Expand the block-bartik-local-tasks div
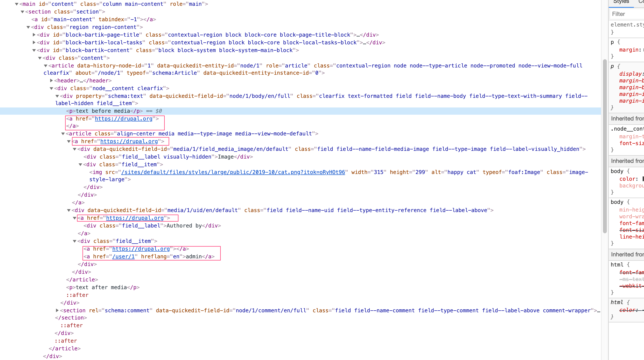644x360 pixels. point(34,42)
